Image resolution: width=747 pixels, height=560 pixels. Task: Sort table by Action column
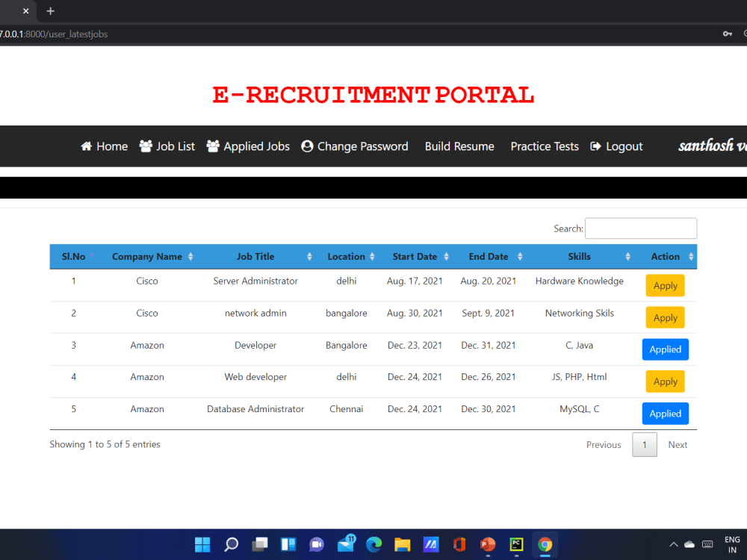(666, 257)
